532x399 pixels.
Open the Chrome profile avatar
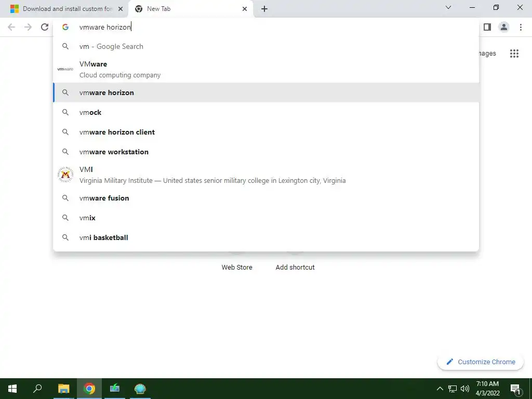point(504,27)
